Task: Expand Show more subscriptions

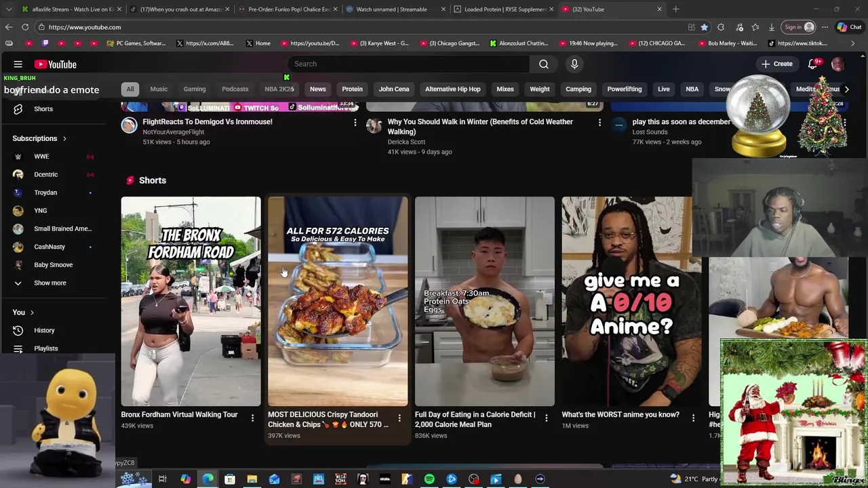Action: click(50, 283)
